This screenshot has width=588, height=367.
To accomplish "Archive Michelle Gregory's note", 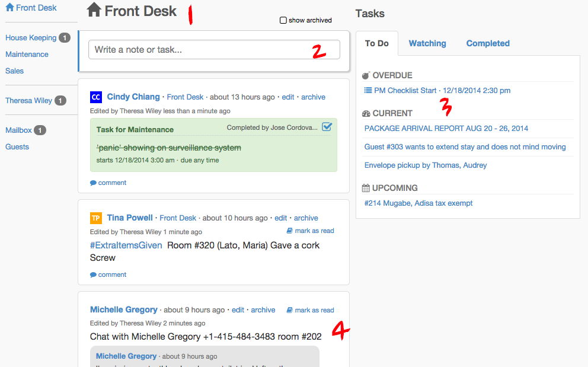I will tap(263, 310).
